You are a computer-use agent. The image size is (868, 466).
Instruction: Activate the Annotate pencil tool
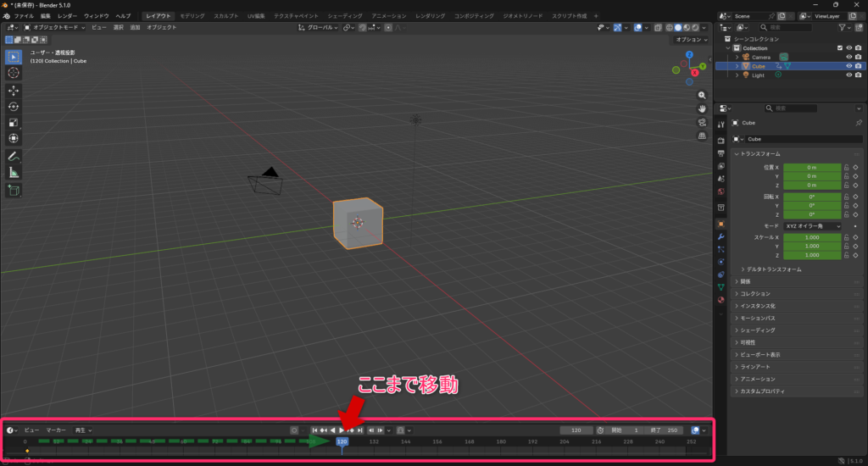point(14,157)
